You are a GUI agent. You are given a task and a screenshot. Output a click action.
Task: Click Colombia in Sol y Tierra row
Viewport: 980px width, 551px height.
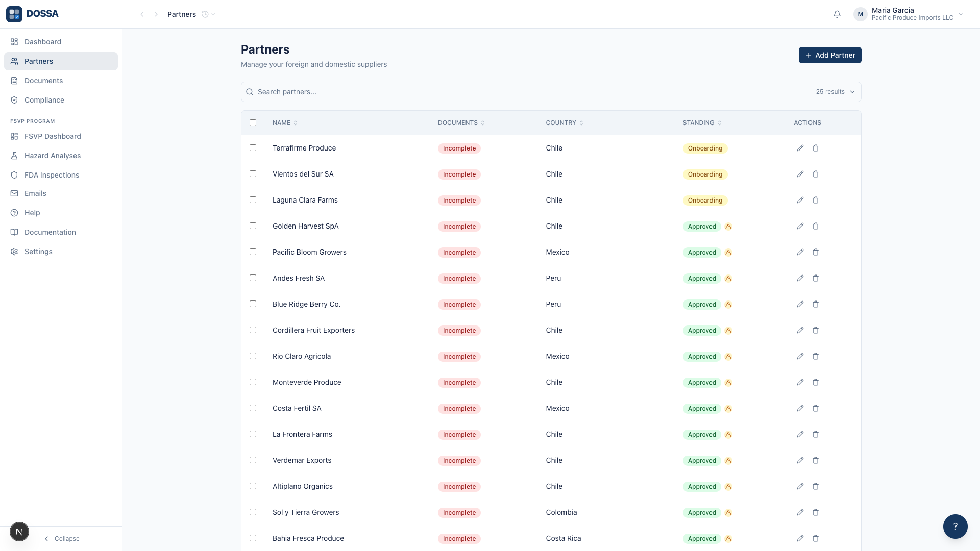click(x=561, y=512)
